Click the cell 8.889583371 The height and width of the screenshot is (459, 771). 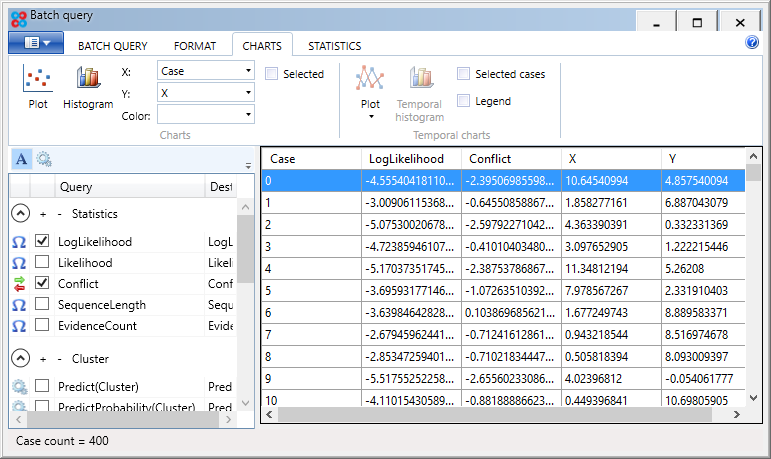point(703,312)
